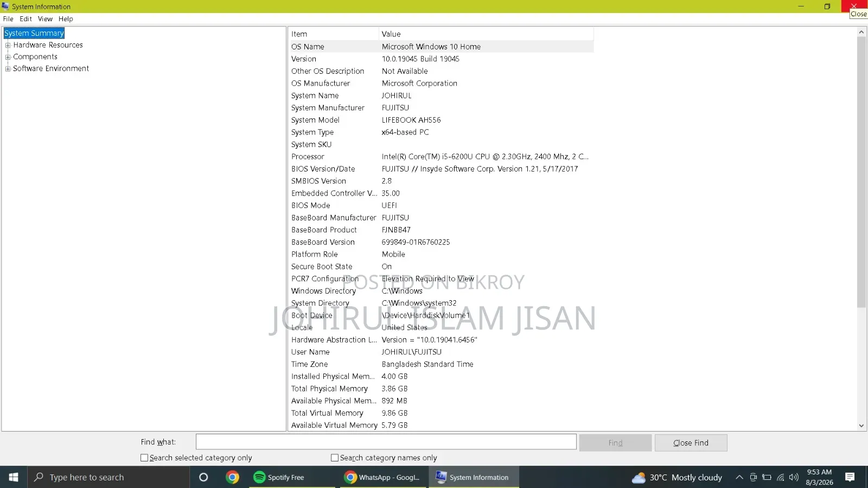The image size is (868, 488).
Task: Click scrollbar down arrow in details pane
Action: click(861, 426)
